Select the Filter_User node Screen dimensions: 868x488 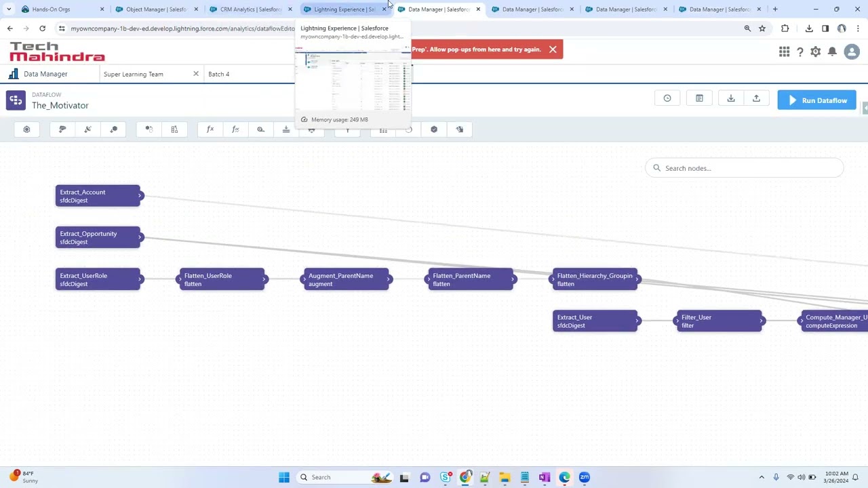720,321
